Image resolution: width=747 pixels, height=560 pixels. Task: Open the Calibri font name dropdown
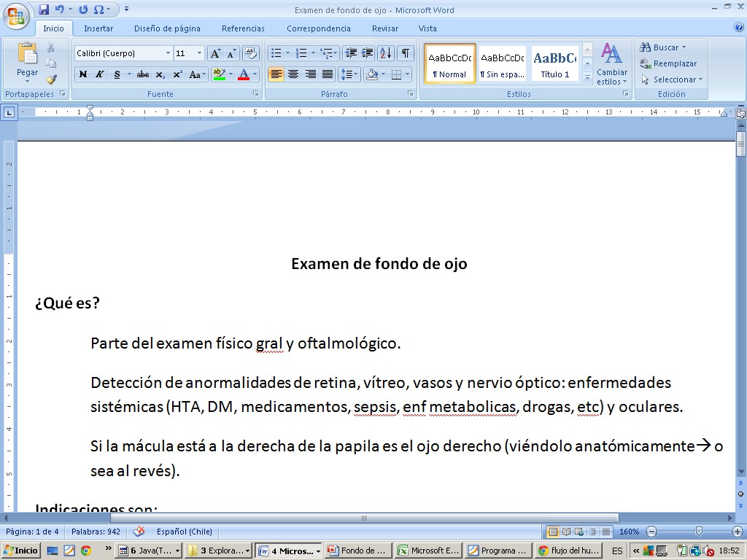pos(168,53)
